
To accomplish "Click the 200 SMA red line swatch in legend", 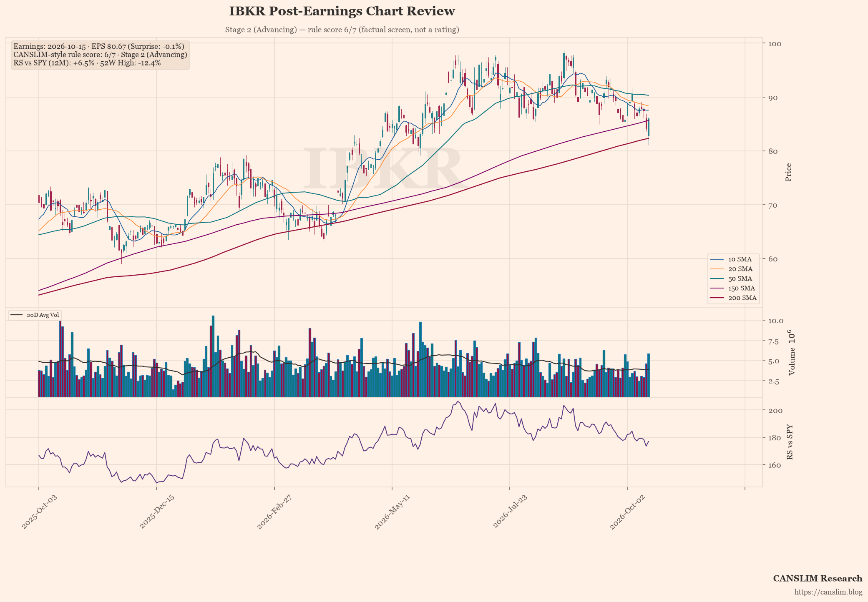I will tap(717, 298).
